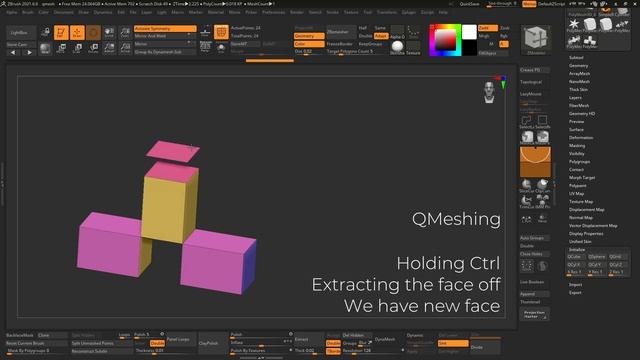Toggle the PolyFrame grid icon
640x360 pixels.
221,32
